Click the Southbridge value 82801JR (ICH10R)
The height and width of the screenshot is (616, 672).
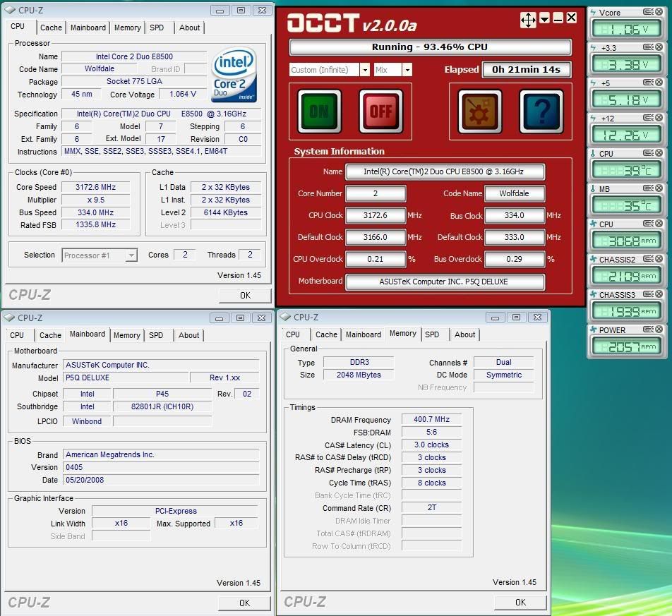pos(162,407)
